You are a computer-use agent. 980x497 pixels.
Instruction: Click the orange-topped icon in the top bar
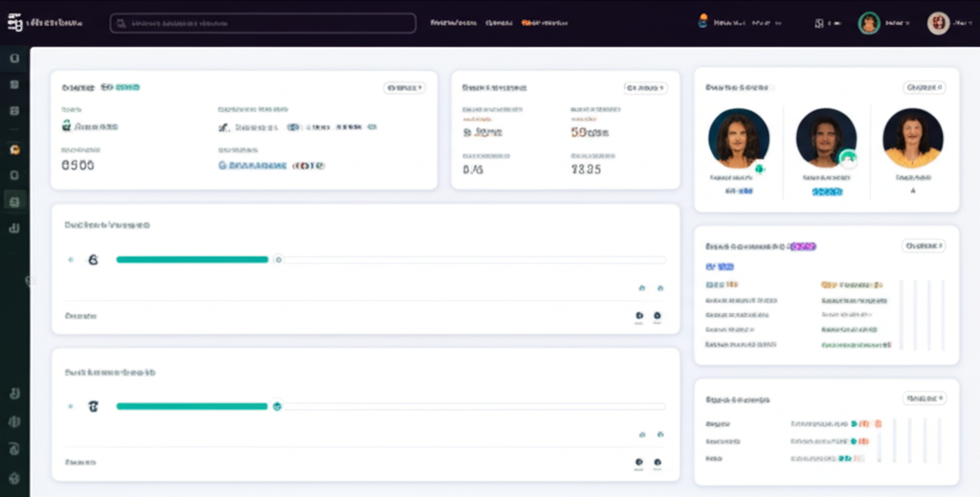703,21
